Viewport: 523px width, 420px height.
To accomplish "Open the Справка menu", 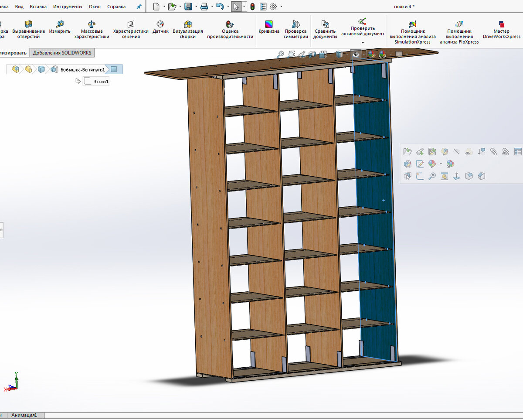I will [116, 7].
